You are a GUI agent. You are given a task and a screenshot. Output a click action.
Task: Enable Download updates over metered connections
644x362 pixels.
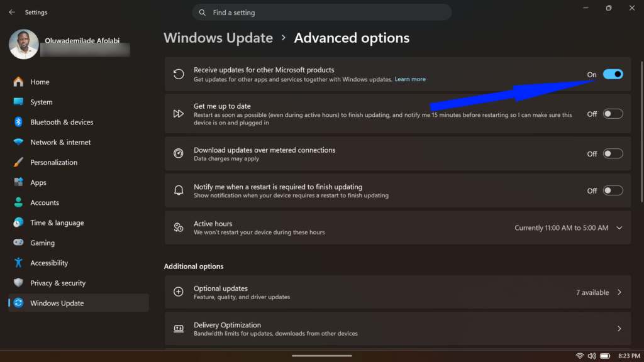[613, 153]
